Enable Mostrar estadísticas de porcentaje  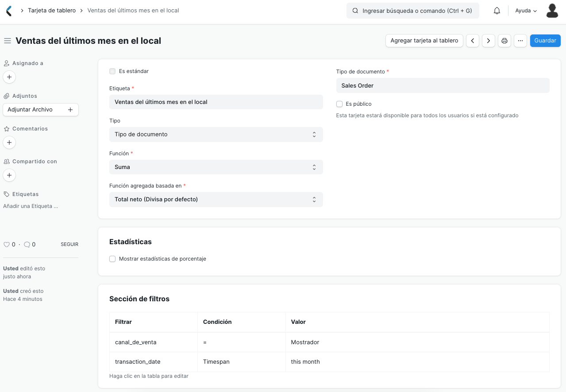tap(112, 259)
